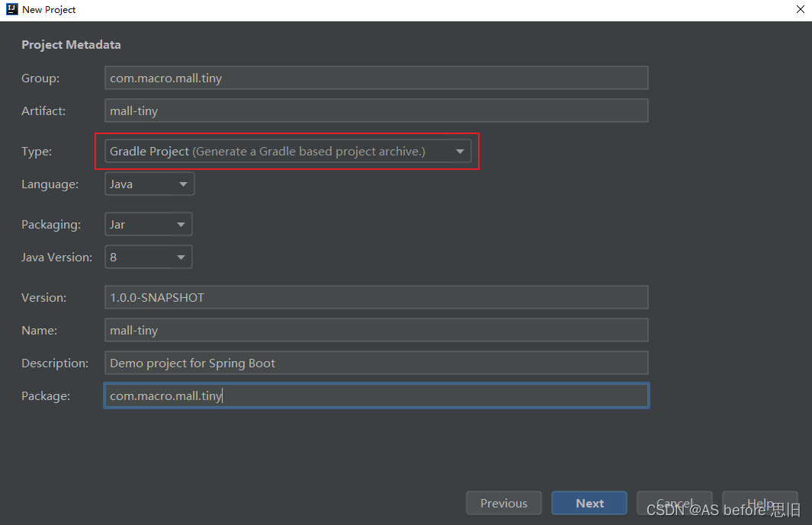The height and width of the screenshot is (525, 812).
Task: Focus the Artifact input field
Action: click(x=377, y=110)
